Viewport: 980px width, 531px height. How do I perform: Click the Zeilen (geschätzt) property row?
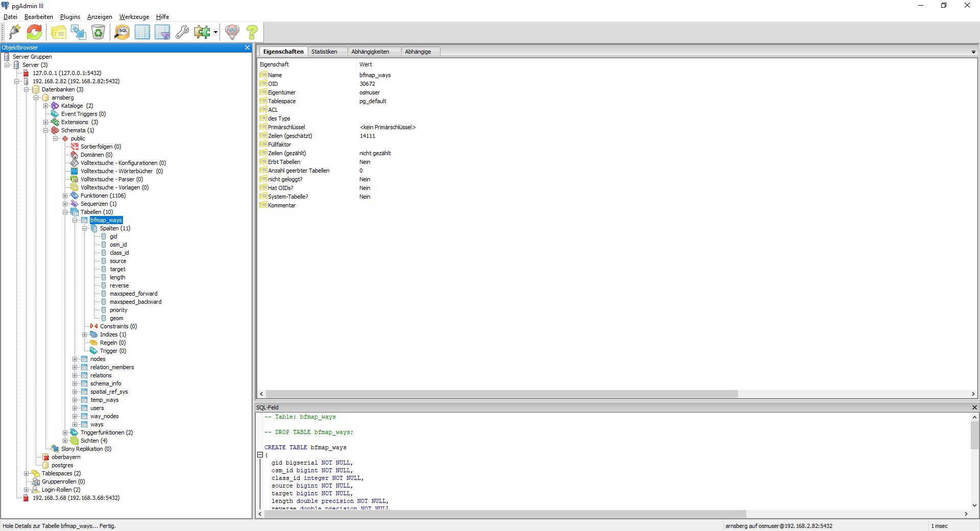(616, 136)
